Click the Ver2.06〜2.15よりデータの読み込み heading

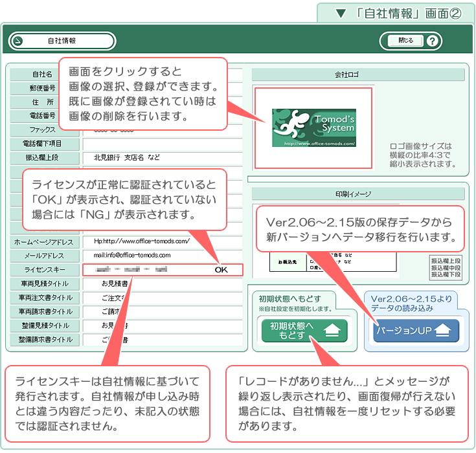coord(412,304)
